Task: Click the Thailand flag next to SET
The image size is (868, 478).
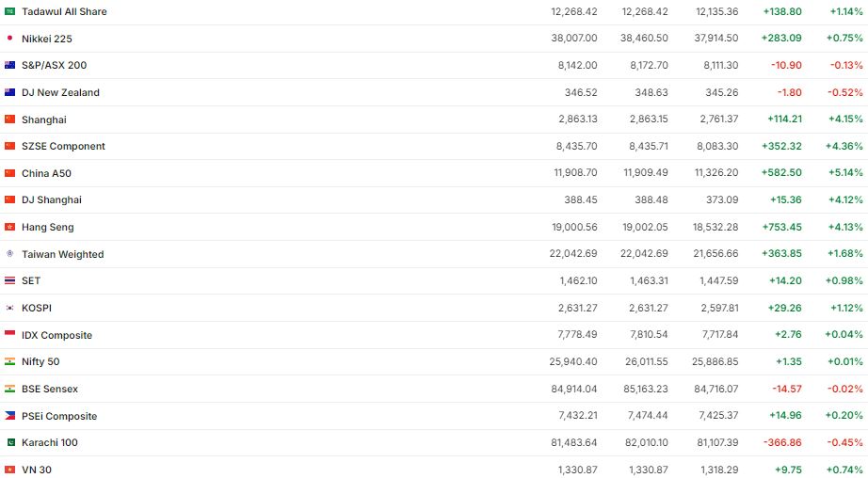Action: 9,280
